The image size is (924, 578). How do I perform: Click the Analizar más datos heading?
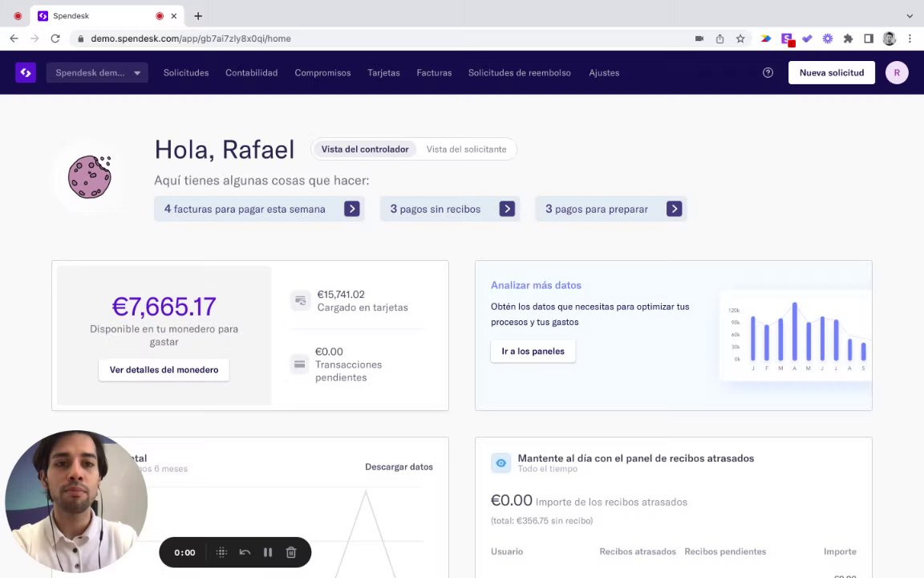tap(536, 285)
